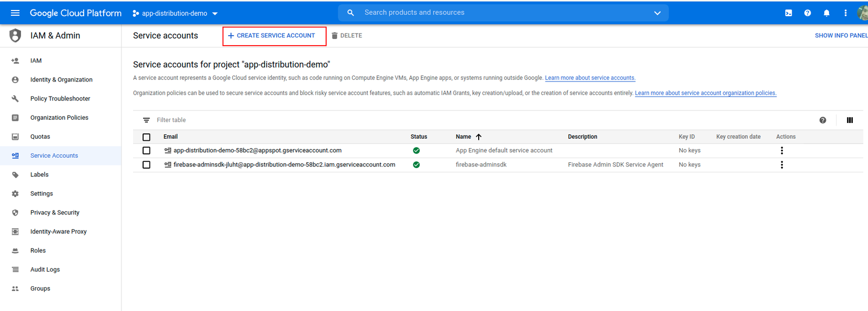Select the app-distribution-demo appspot account checkbox
The image size is (868, 311).
pyautogui.click(x=146, y=151)
